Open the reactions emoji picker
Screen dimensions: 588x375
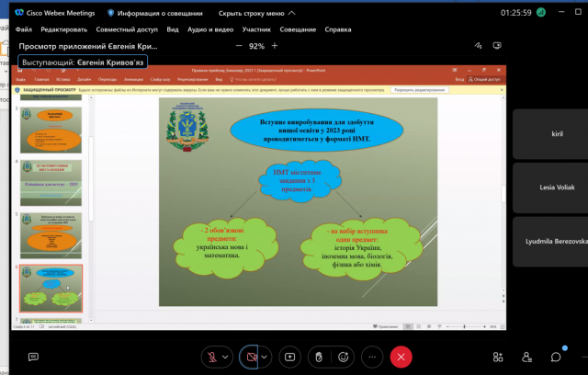pos(345,357)
